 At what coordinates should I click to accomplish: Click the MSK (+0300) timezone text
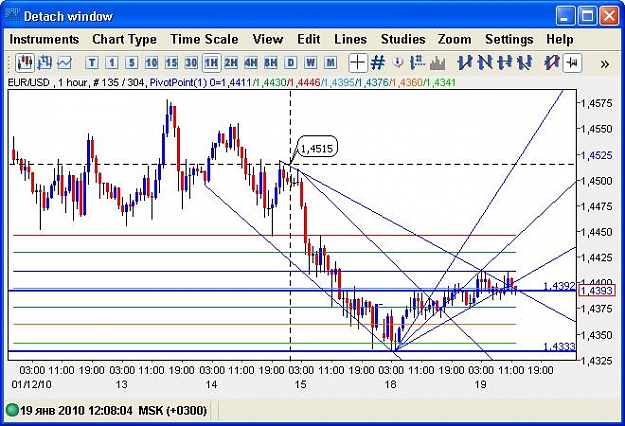tap(173, 410)
